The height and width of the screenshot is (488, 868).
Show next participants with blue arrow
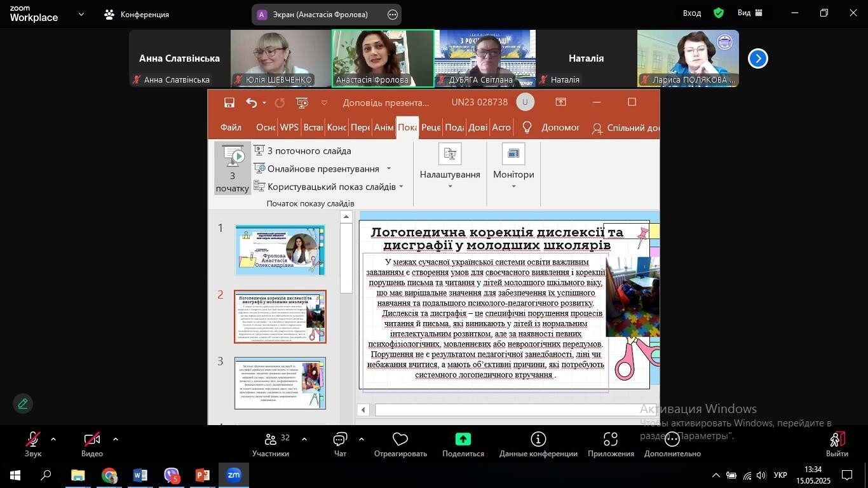(757, 58)
